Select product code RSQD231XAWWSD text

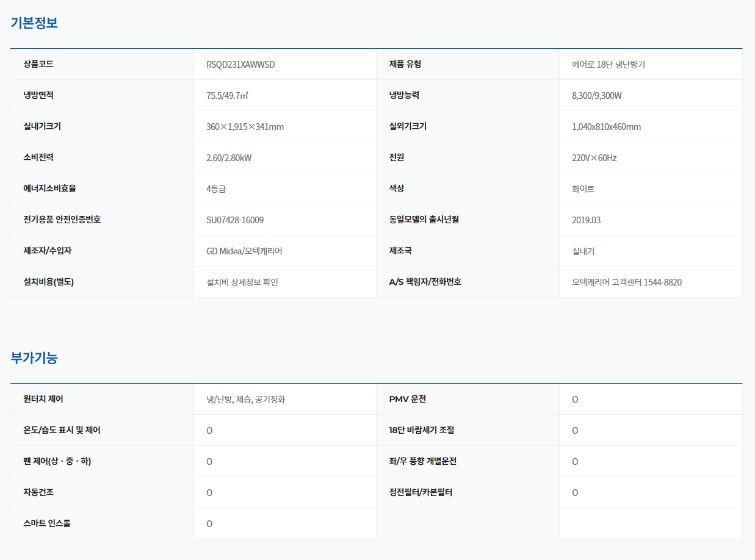tap(240, 65)
